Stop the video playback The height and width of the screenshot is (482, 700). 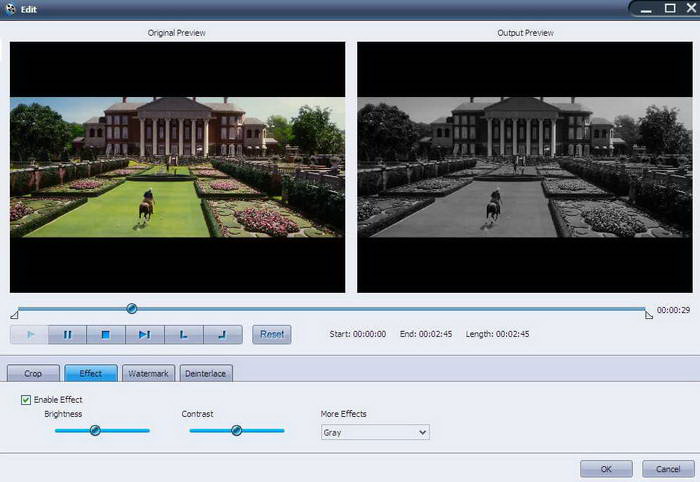pos(106,334)
